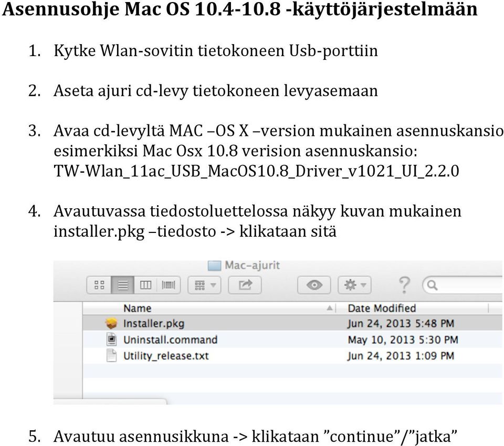Switch Finder to list view

pyautogui.click(x=122, y=285)
